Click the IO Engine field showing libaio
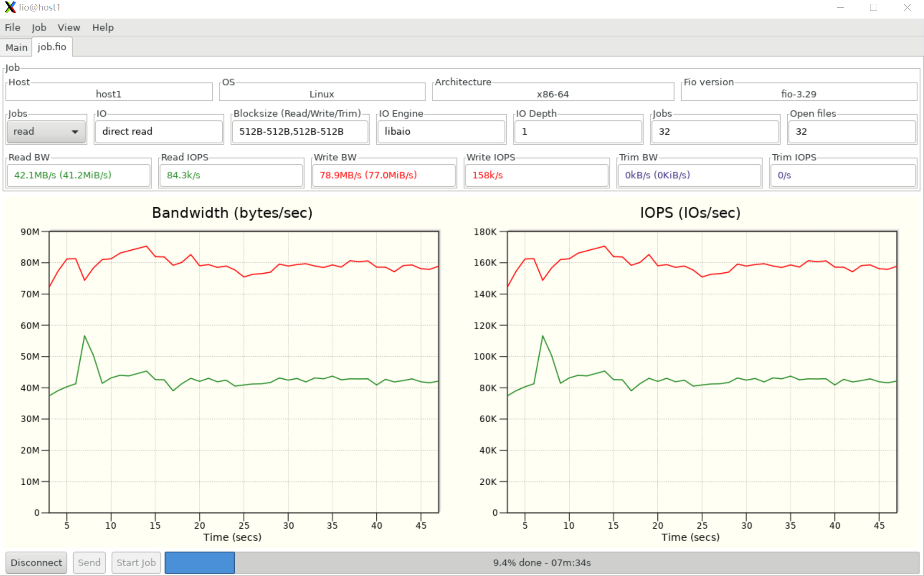 (441, 131)
